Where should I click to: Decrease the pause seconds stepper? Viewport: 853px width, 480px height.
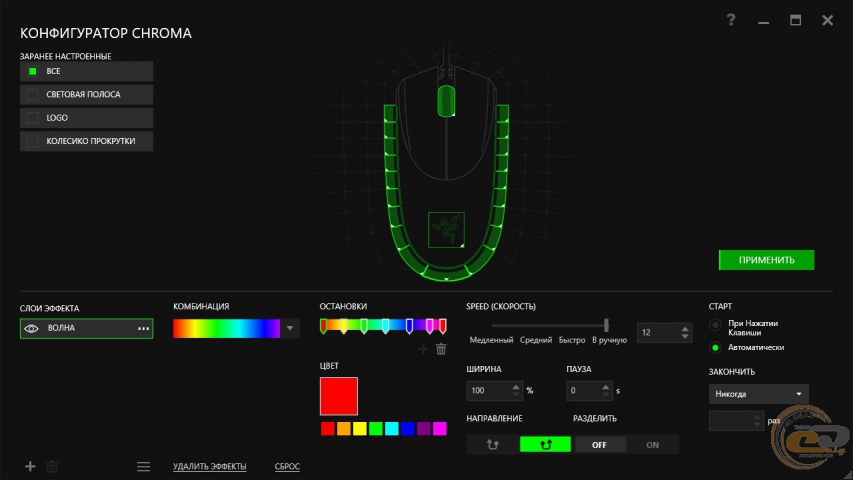pos(605,395)
